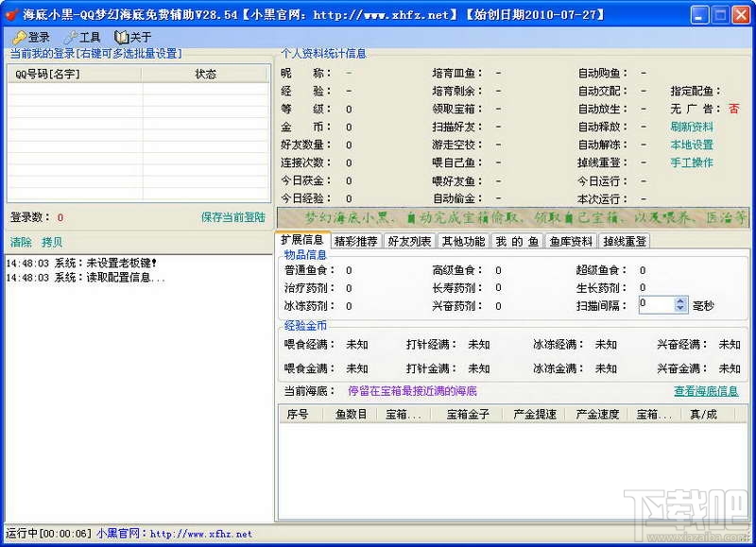This screenshot has height=547, width=756.
Task: Click the 产金提速 column header
Action: coord(534,414)
